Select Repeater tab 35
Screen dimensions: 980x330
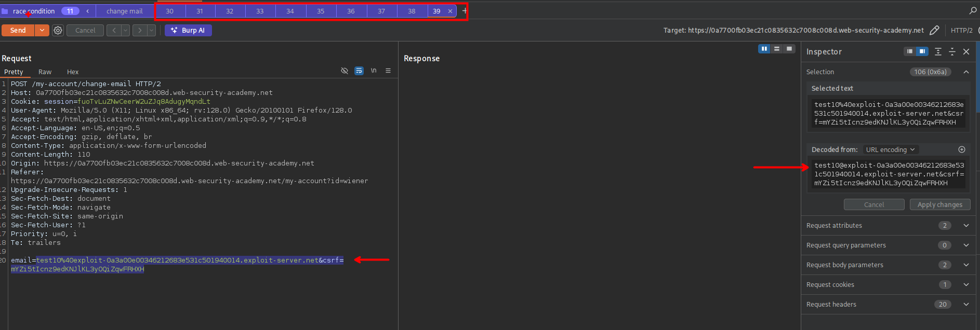pos(321,11)
